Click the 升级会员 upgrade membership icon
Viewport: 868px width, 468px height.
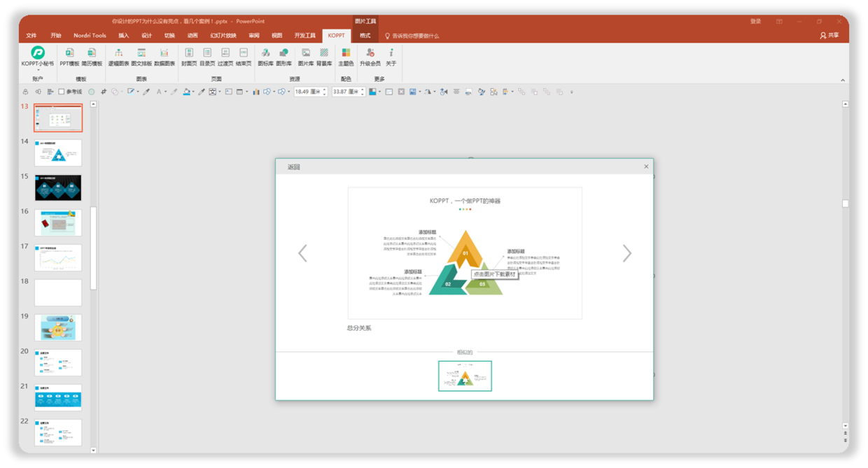370,53
